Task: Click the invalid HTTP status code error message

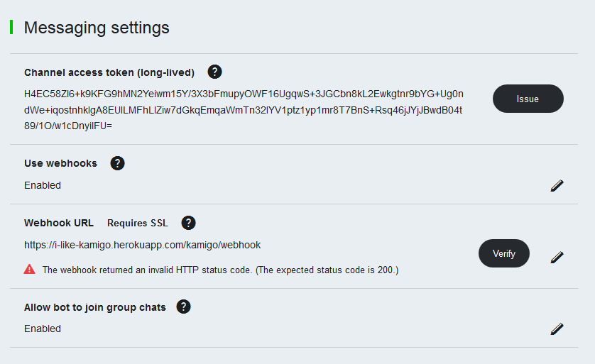Action: pos(220,270)
